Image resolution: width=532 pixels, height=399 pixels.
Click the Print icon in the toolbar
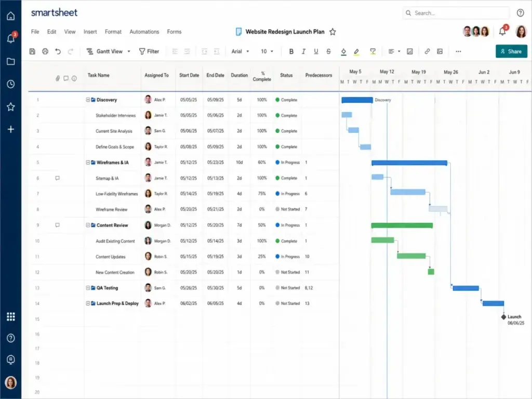click(x=45, y=51)
